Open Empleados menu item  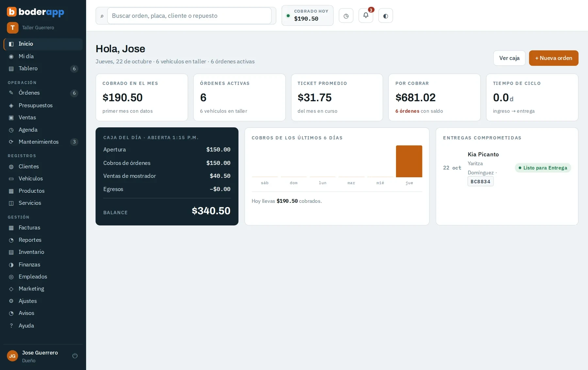(x=43, y=277)
